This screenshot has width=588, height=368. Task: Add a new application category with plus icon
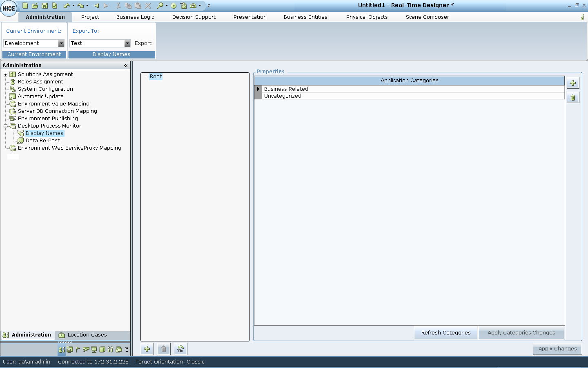(x=573, y=83)
